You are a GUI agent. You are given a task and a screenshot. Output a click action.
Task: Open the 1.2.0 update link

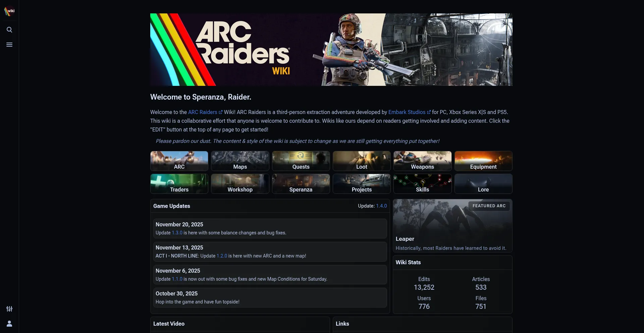pos(222,256)
